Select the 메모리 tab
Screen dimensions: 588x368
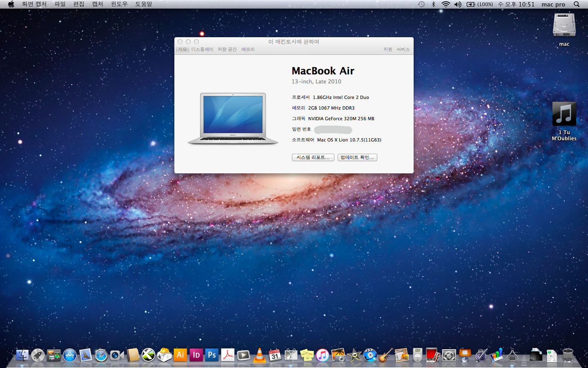pos(248,49)
